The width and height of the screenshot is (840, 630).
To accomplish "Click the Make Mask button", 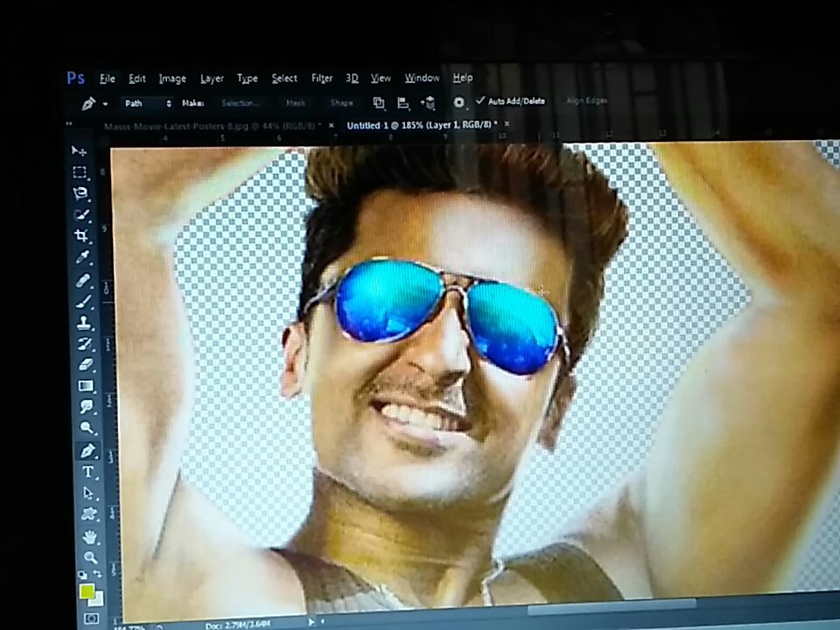I will [296, 103].
